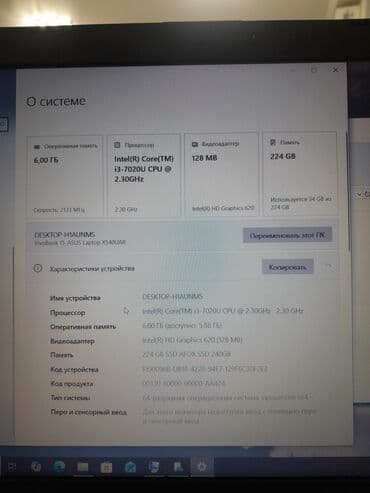Click the О системе page heading
Screen dimensions: 370x493
point(56,101)
